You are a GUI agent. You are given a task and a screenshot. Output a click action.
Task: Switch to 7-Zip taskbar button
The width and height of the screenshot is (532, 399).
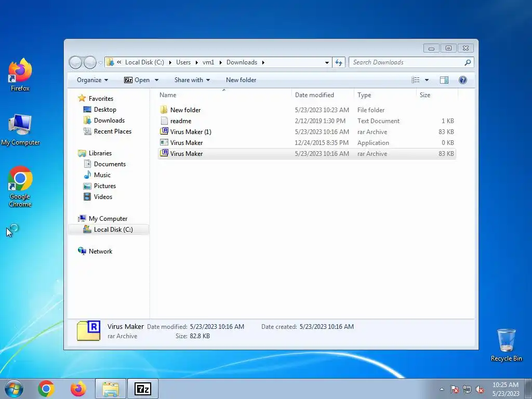click(143, 389)
